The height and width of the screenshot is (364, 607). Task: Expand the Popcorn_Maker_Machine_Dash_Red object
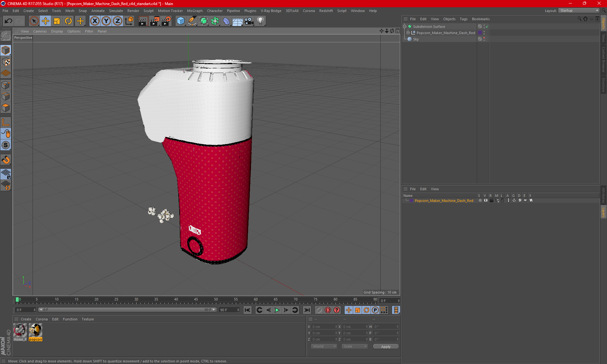408,33
